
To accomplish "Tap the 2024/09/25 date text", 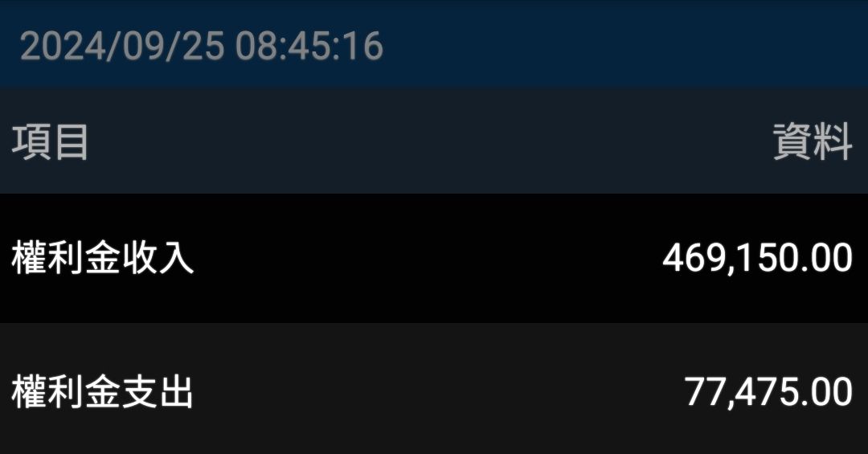I will [122, 45].
